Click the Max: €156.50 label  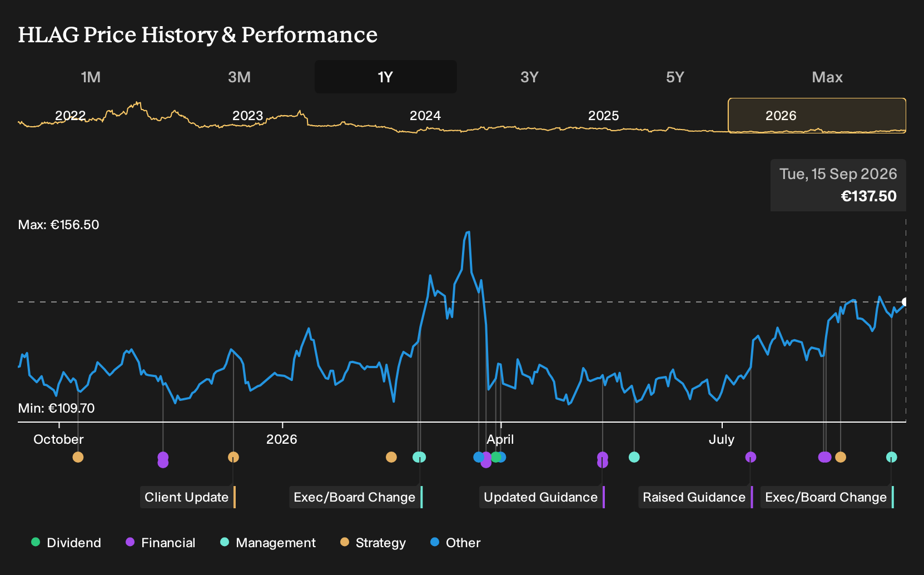pyautogui.click(x=58, y=225)
